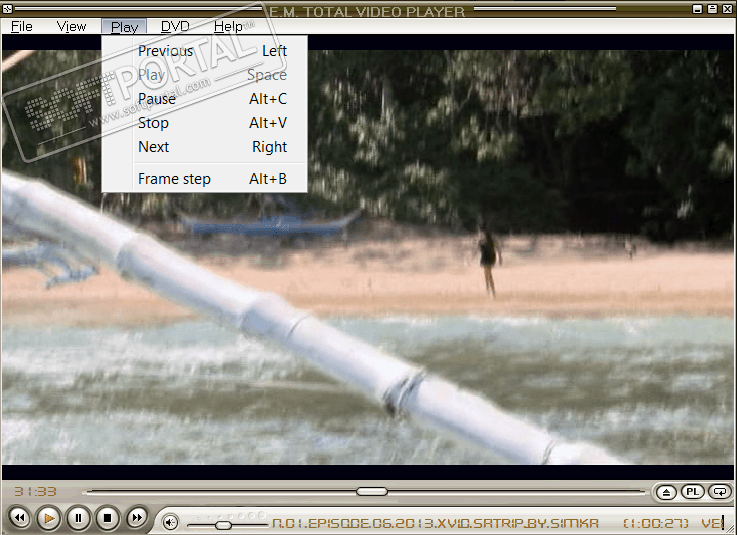
Task: Choose Previous from the Play menu
Action: [x=204, y=51]
